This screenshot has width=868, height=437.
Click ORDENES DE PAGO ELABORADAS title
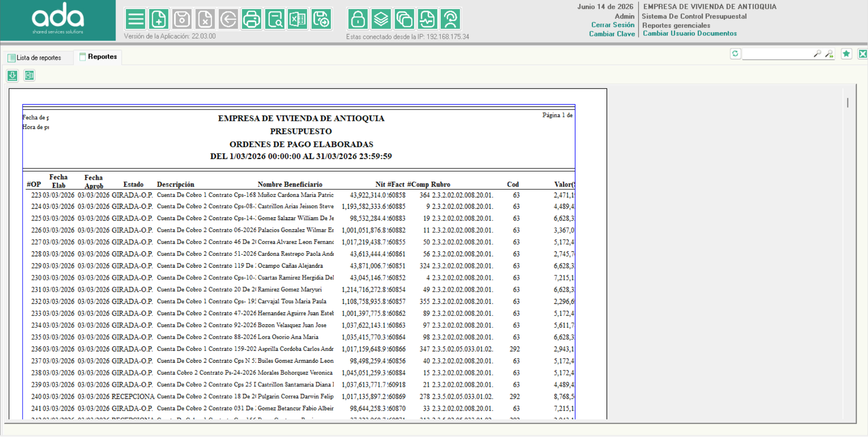pyautogui.click(x=301, y=144)
